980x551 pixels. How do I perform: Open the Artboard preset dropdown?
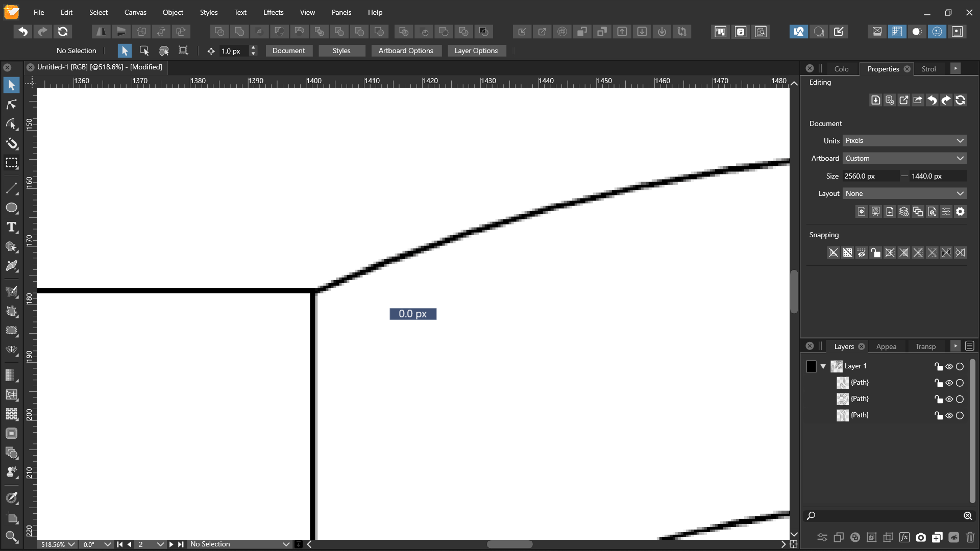(x=904, y=158)
